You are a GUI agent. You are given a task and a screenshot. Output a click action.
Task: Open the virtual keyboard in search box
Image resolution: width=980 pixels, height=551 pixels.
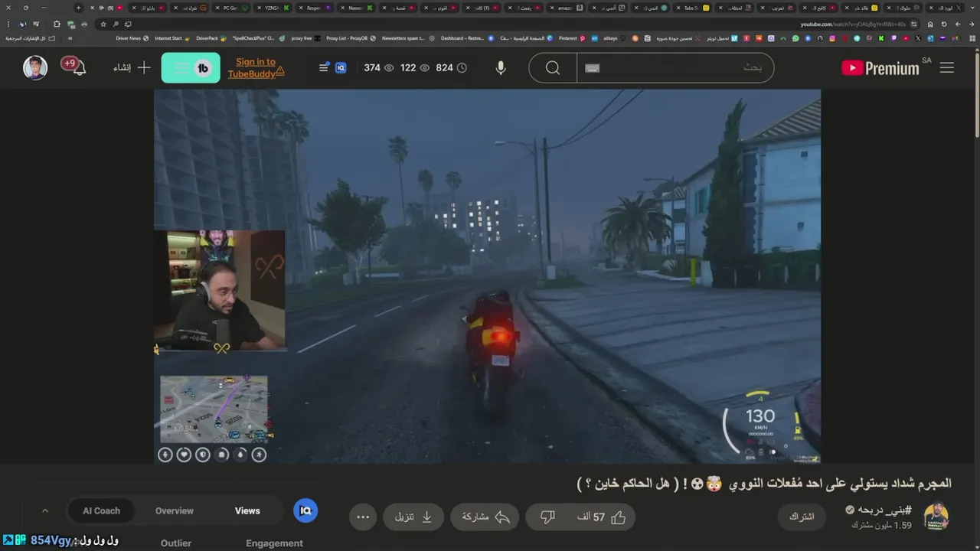pos(592,67)
